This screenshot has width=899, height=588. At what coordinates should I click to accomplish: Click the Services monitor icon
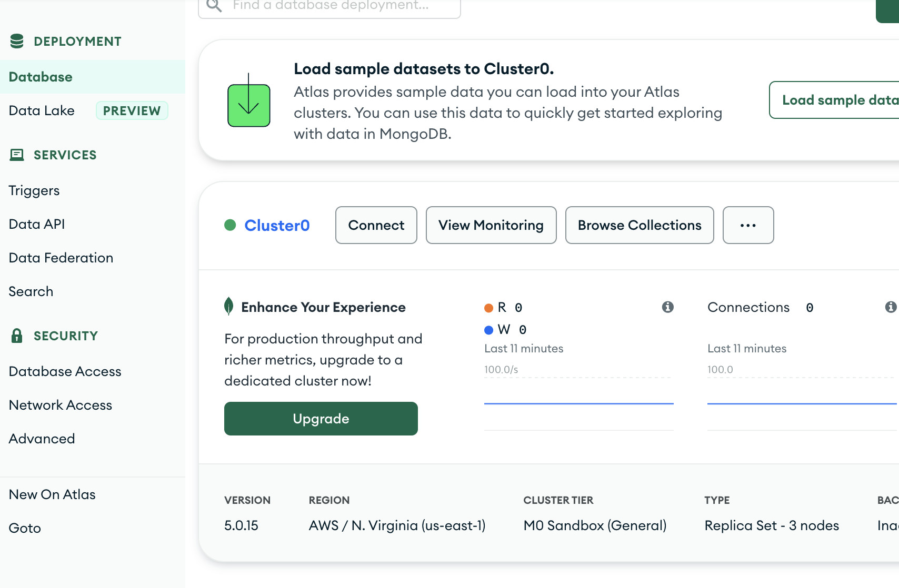pos(17,155)
